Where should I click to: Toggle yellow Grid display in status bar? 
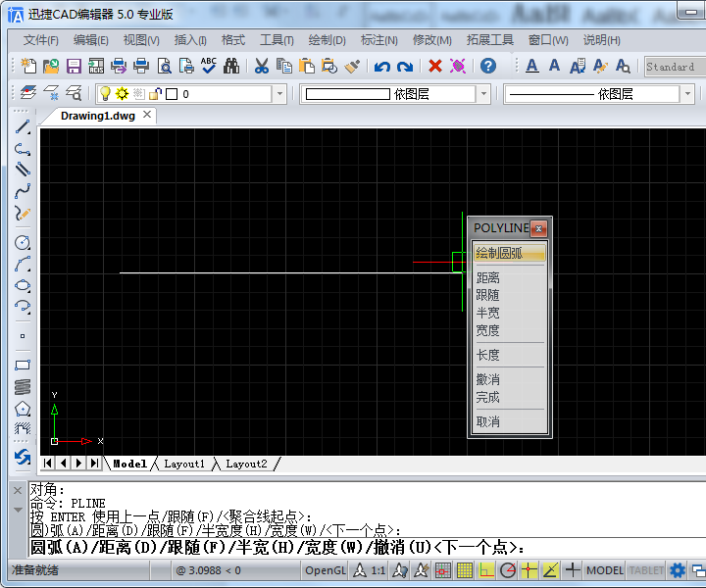tap(464, 570)
